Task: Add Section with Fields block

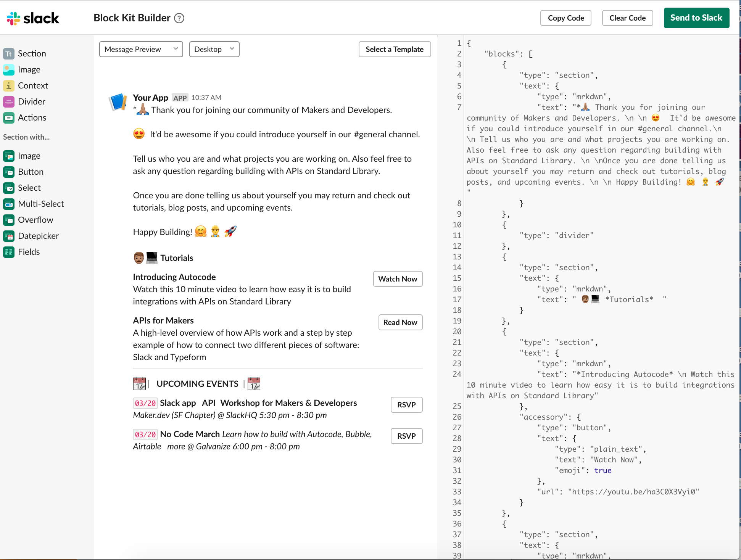Action: click(x=29, y=252)
